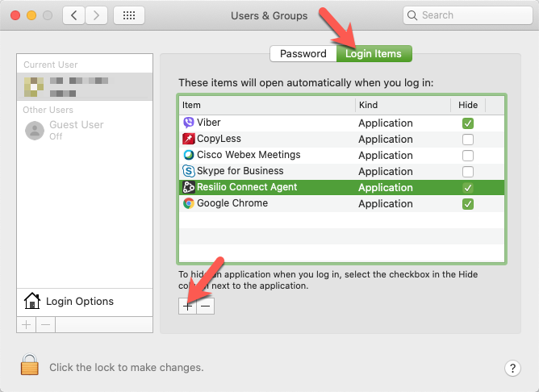Viewport: 539px width, 392px height.
Task: Click the Skype for Business icon
Action: tap(189, 172)
